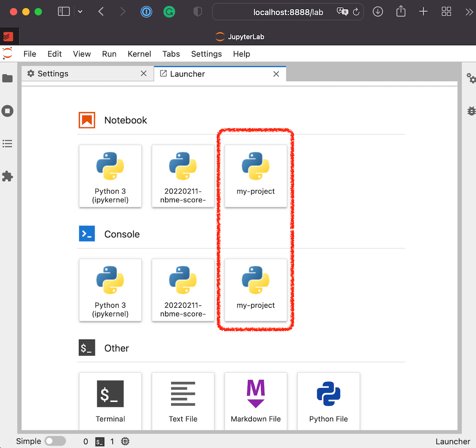This screenshot has width=476, height=448.
Task: Click the privacy shield icon in browser toolbar
Action: (198, 12)
